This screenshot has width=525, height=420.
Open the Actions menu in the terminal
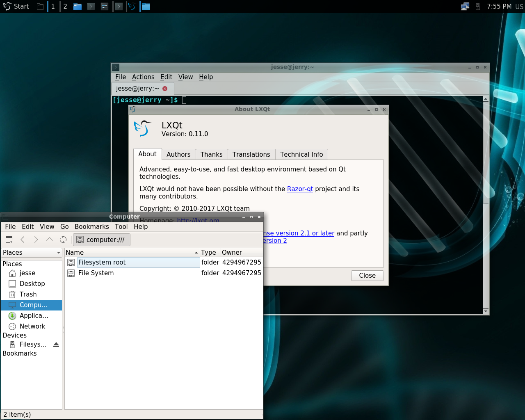pos(143,77)
